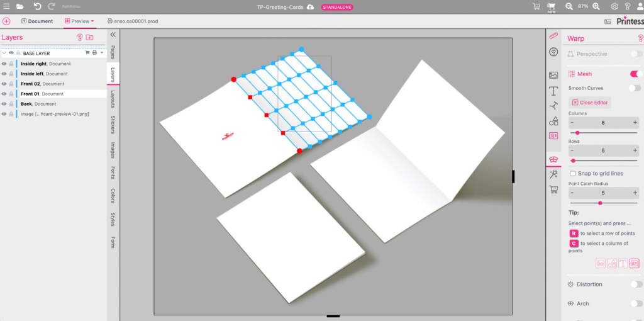
Task: Click the undo arrow in top toolbar
Action: pos(37,6)
